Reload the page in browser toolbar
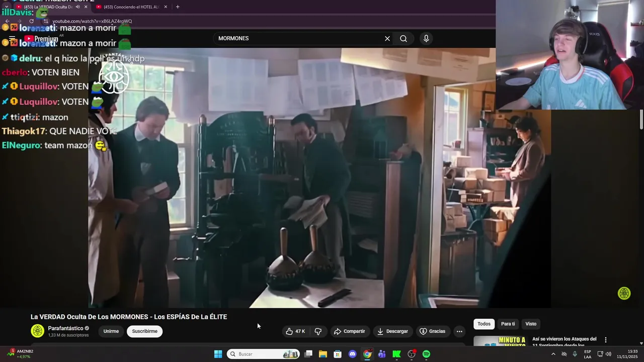The width and height of the screenshot is (644, 362). tap(31, 21)
